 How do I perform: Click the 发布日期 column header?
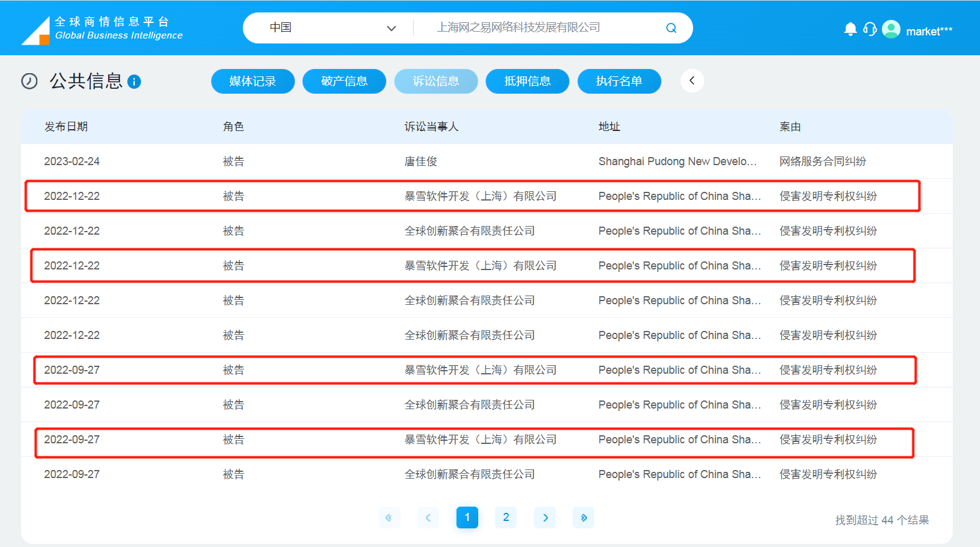pyautogui.click(x=66, y=127)
